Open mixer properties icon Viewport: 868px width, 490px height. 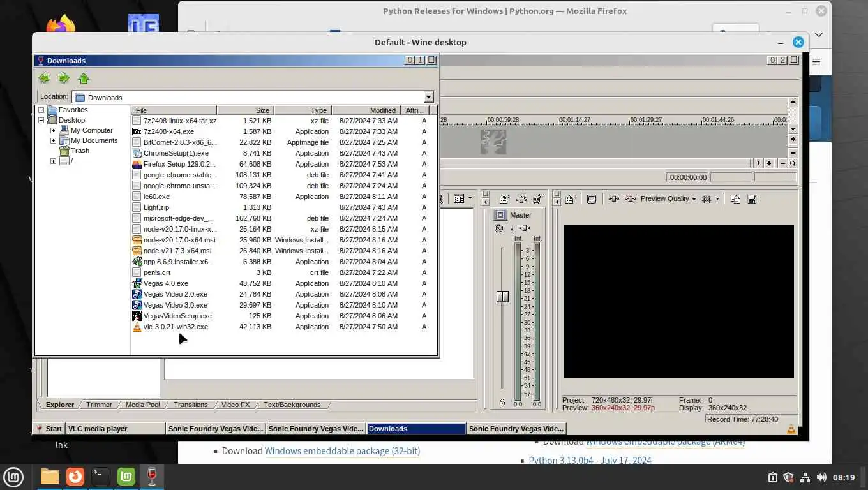click(x=504, y=199)
